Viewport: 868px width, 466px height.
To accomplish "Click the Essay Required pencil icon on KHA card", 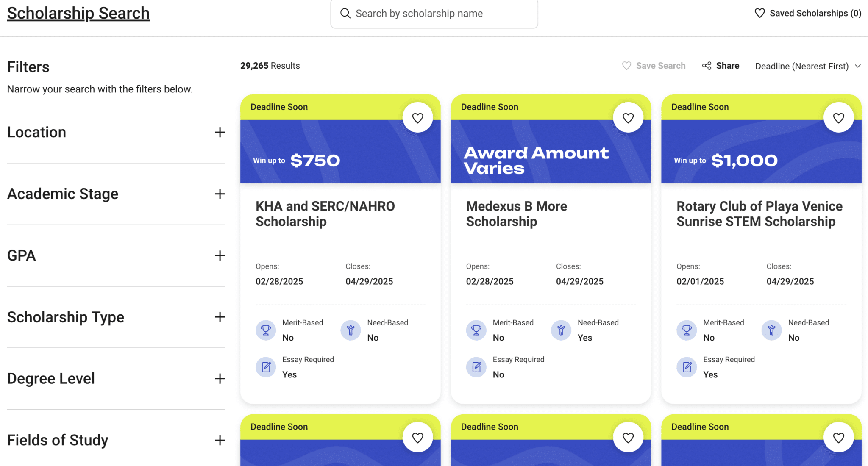I will click(x=266, y=367).
